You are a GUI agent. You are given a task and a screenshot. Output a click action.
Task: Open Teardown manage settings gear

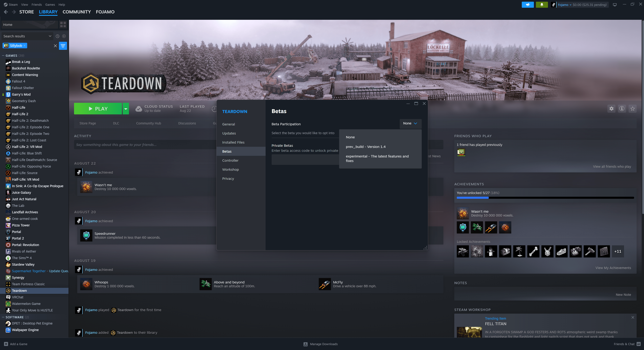(611, 109)
